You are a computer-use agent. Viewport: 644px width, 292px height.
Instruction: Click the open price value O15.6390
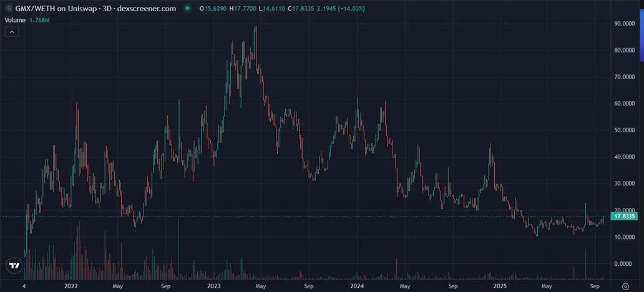click(212, 8)
